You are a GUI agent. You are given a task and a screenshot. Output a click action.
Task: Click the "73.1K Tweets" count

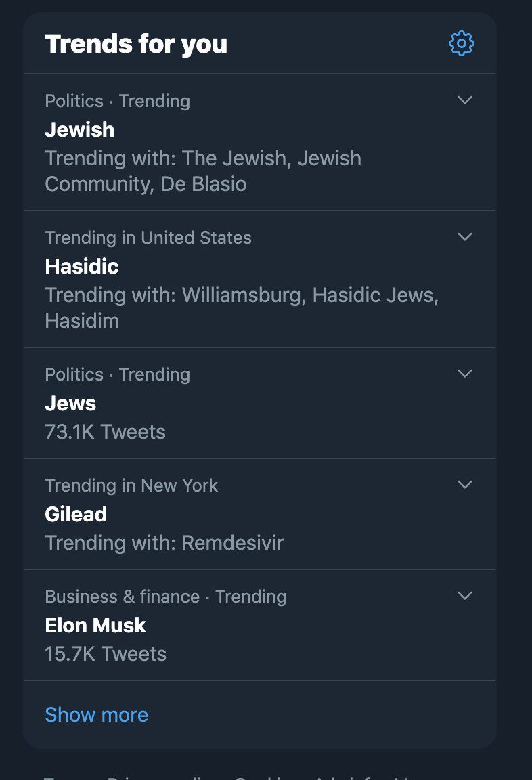[105, 431]
